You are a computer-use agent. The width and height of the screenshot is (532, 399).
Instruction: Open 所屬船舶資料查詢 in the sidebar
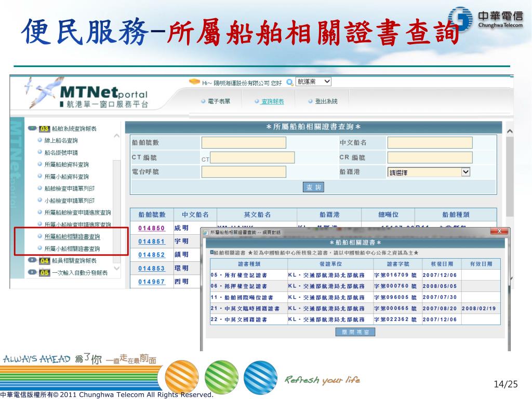coord(66,165)
